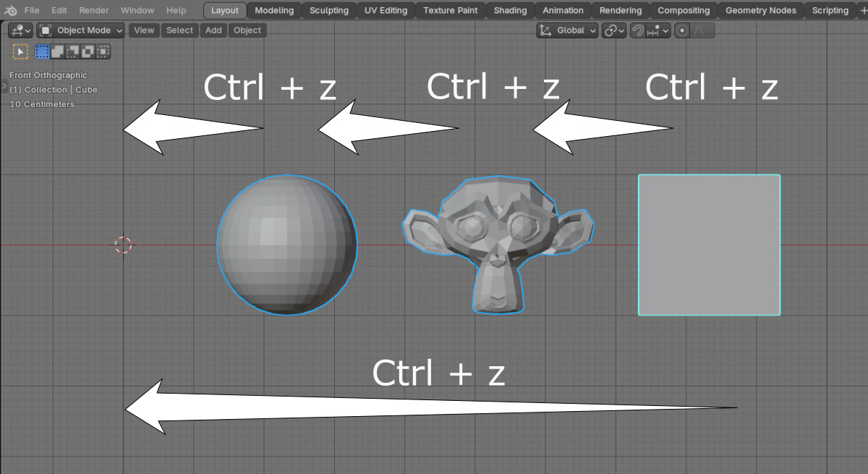Open the Render menu

(x=94, y=10)
